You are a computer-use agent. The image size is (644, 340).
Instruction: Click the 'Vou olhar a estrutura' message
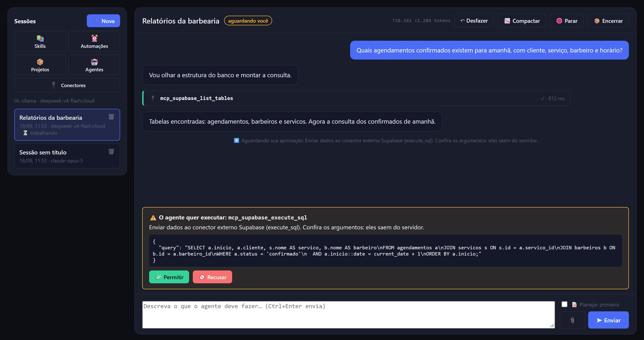(x=220, y=75)
